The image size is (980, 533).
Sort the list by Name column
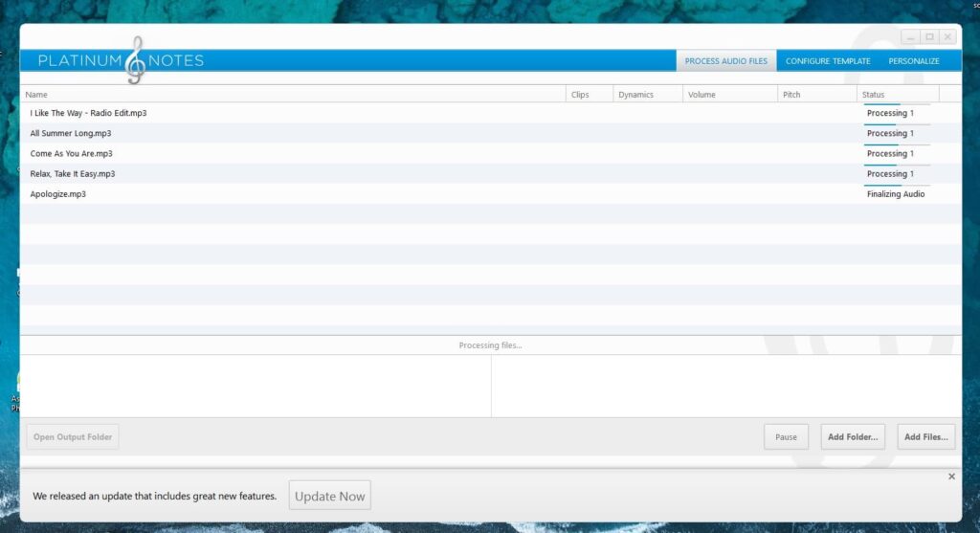tap(287, 95)
